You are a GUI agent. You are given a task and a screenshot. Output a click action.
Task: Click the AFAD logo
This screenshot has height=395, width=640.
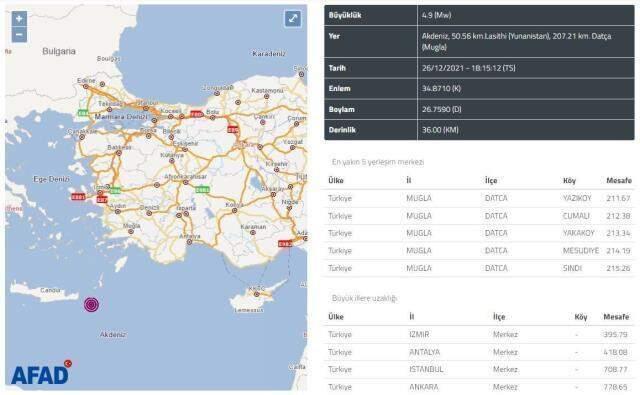tap(41, 373)
